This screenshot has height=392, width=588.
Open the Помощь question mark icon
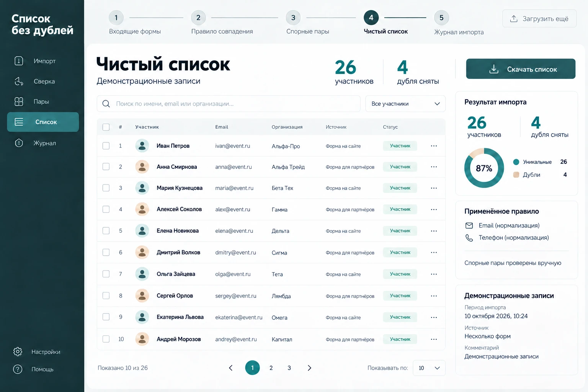[18, 369]
